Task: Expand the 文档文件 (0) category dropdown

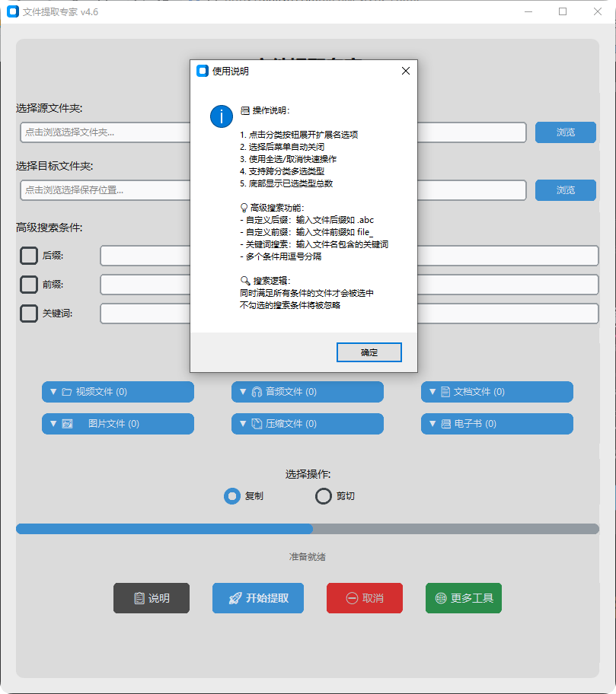Action: click(497, 392)
